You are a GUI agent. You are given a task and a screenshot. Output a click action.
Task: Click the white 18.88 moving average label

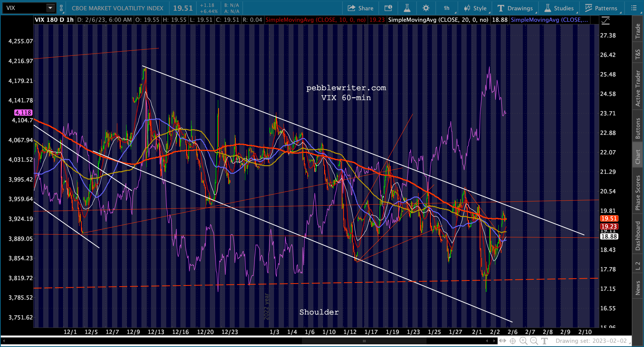click(x=609, y=237)
